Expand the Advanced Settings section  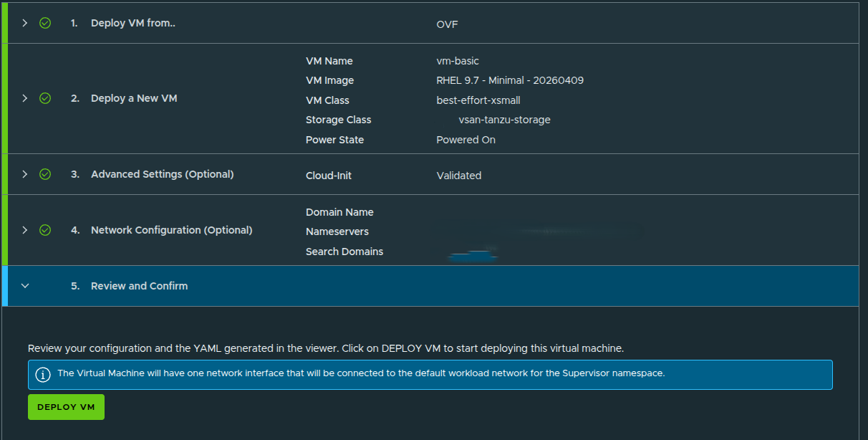24,173
